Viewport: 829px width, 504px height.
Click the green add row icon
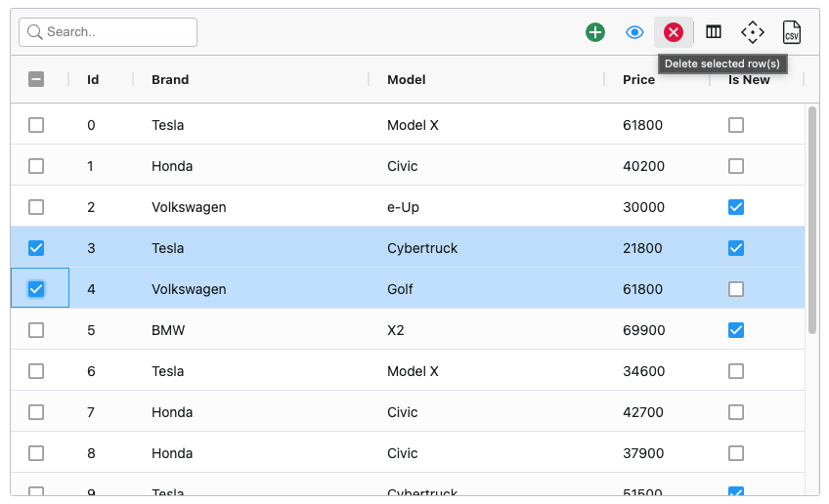pos(595,32)
